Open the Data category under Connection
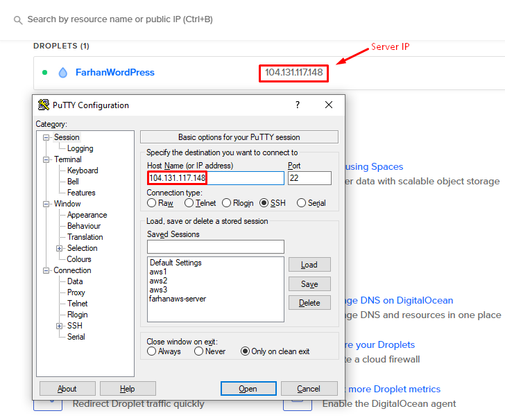Screen dimensions: 505x420 tap(75, 281)
